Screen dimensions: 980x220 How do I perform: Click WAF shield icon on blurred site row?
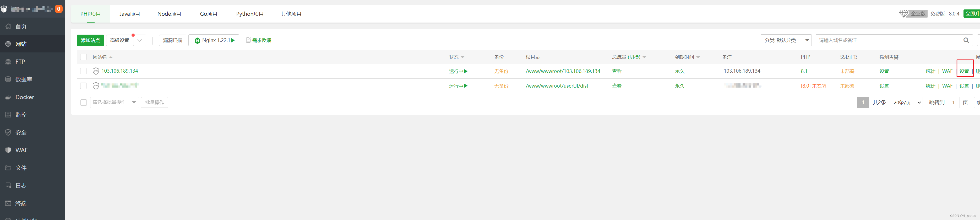[96, 86]
